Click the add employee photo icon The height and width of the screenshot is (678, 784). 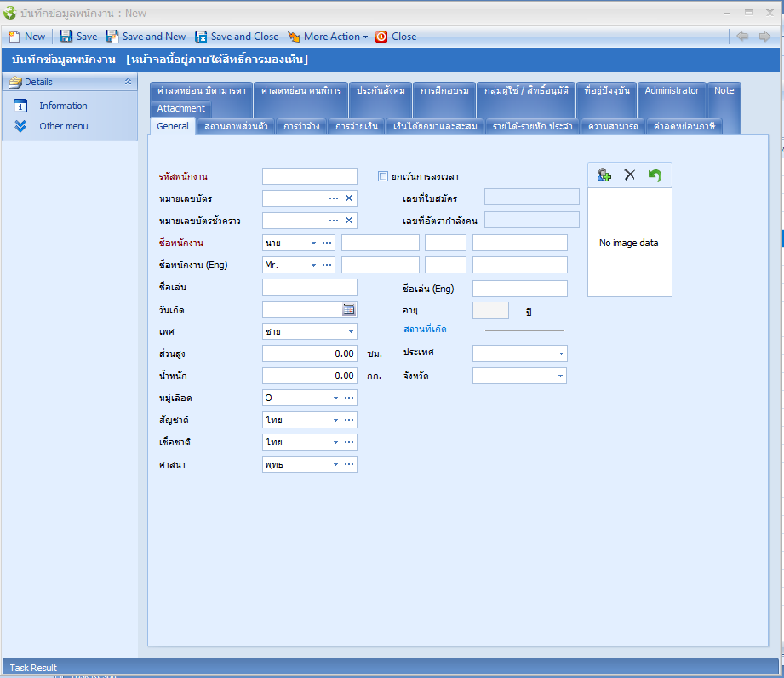point(604,175)
